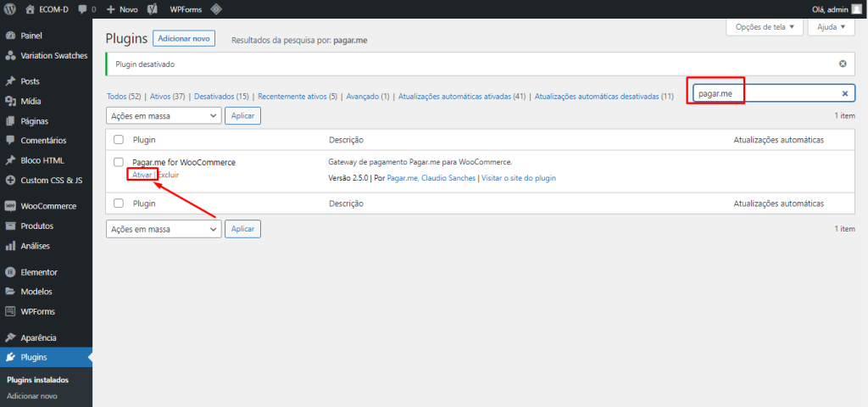Open Aparência brush icon in sidebar

tap(10, 337)
